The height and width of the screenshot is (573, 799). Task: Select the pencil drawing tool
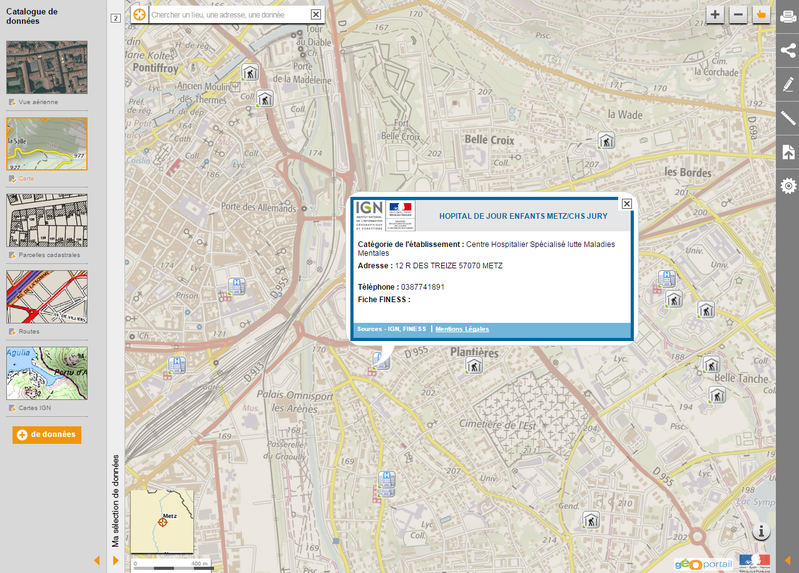pyautogui.click(x=788, y=84)
